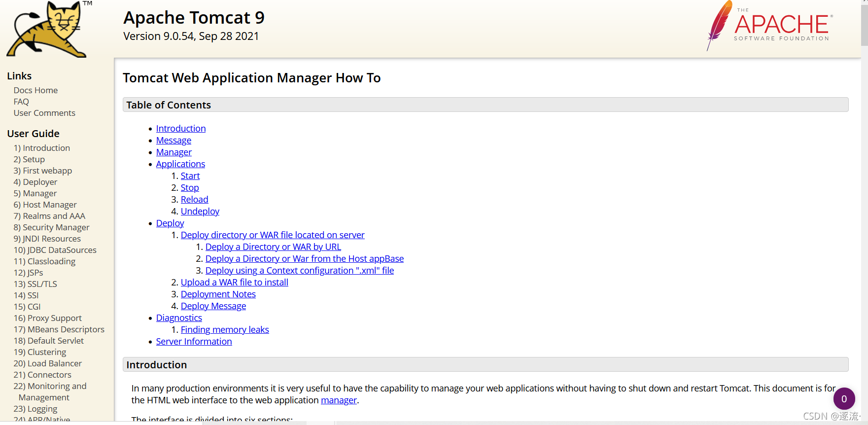
Task: Open 7) Realms and AAA
Action: coord(49,216)
